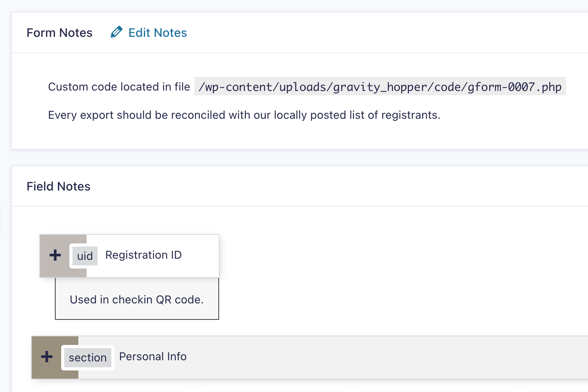This screenshot has height=392, width=588.
Task: Expand the Personal Info section plus icon
Action: coord(47,357)
